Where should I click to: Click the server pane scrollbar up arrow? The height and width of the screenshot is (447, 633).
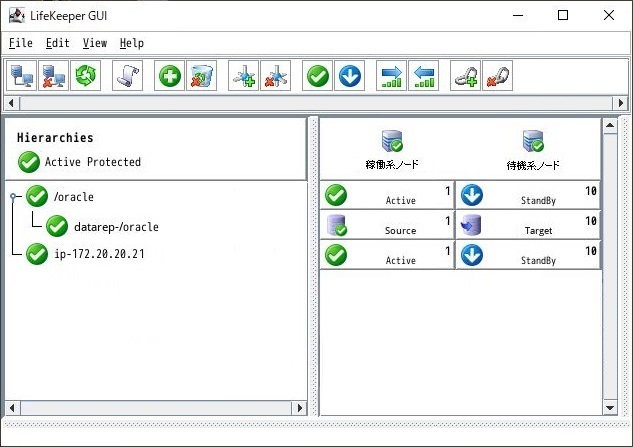(x=610, y=125)
